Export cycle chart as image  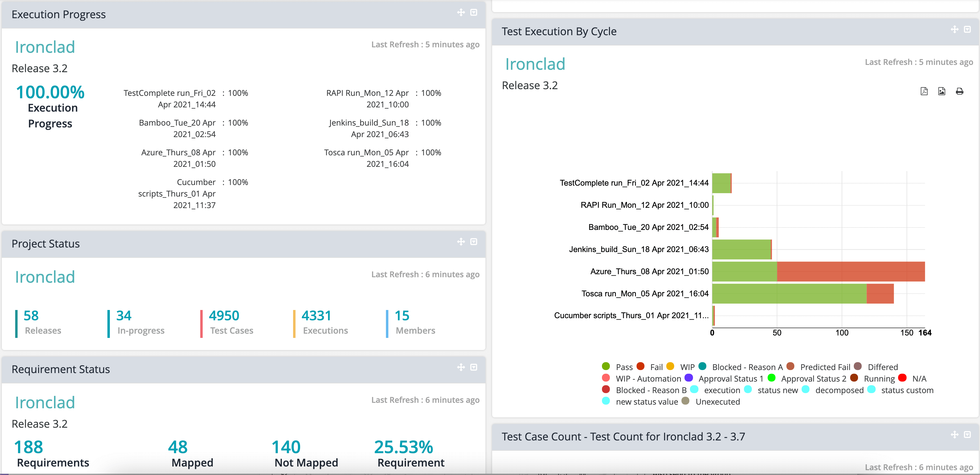point(941,91)
